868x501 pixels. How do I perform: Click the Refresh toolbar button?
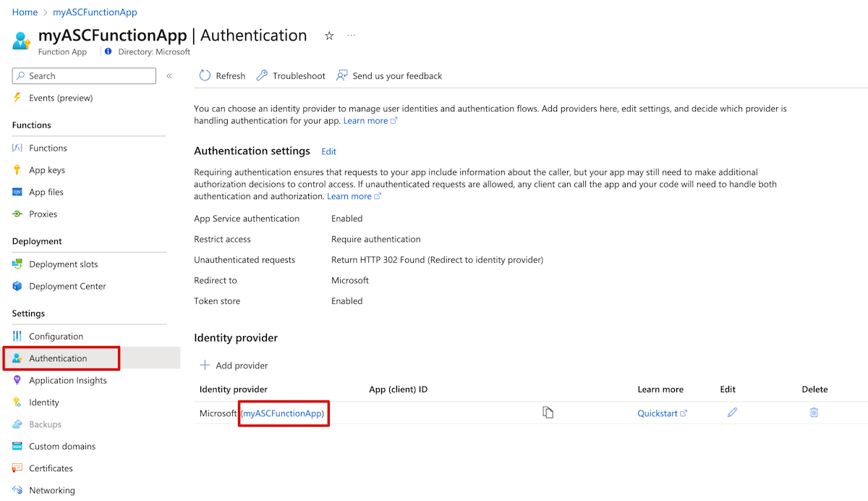click(222, 76)
